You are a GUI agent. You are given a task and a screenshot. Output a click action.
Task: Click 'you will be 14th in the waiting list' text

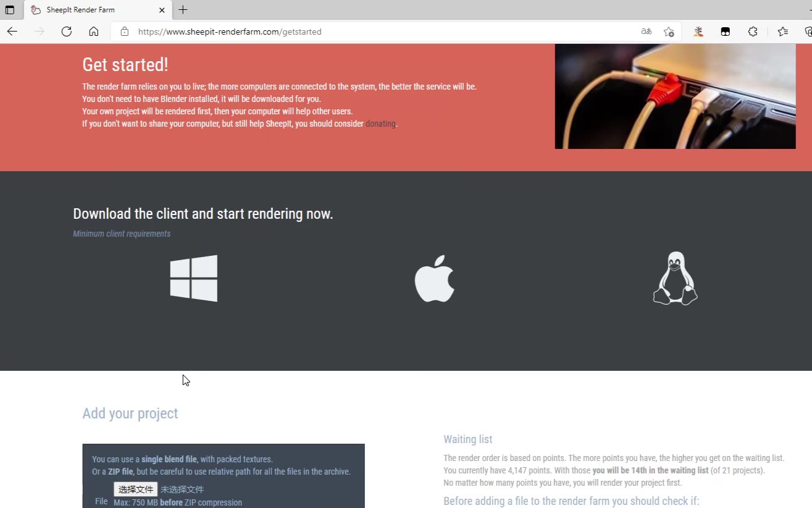[650, 470]
